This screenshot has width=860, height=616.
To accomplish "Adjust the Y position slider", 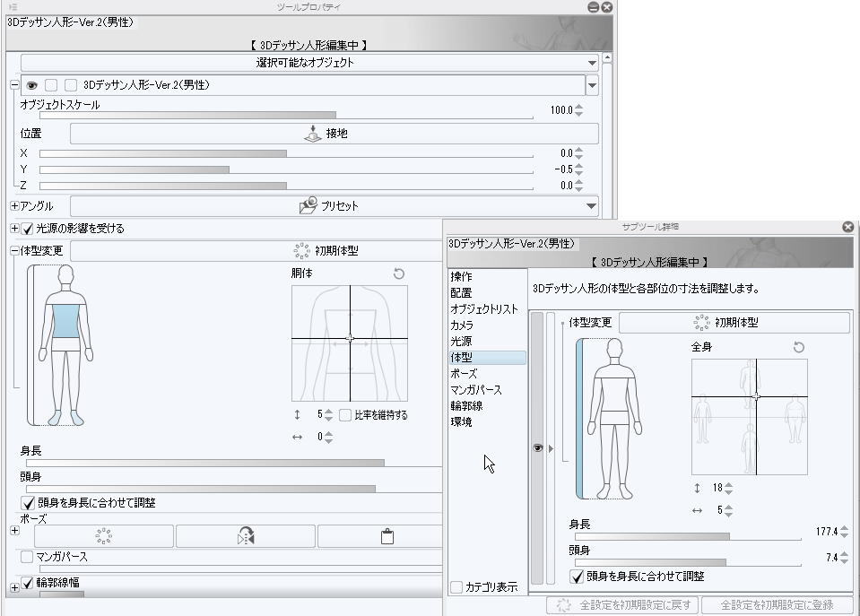I will [x=286, y=169].
